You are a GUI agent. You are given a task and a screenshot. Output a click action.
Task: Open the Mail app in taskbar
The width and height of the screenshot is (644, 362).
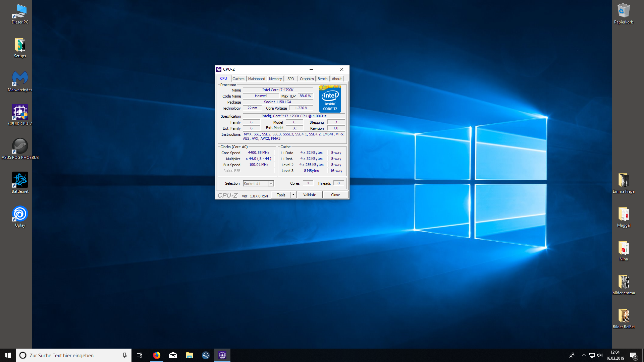(173, 355)
